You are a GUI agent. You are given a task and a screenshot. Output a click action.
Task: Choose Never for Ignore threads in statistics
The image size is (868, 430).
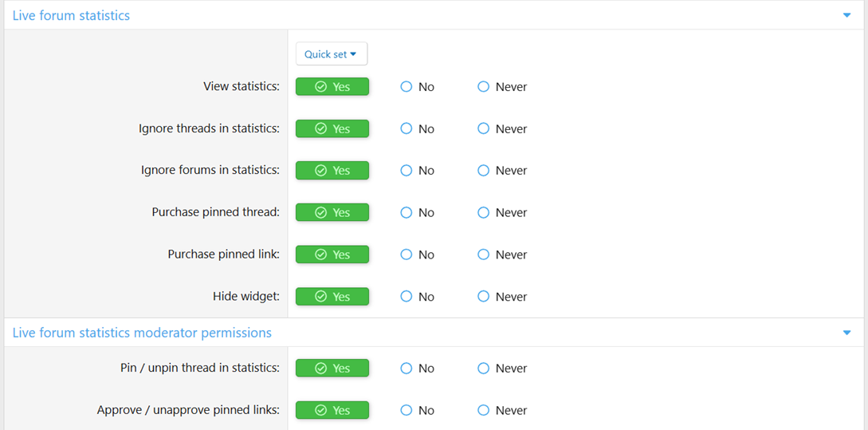pos(484,128)
